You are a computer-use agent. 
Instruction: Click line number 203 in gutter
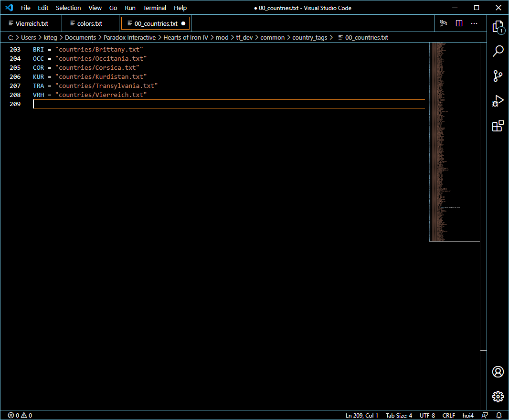coord(15,49)
